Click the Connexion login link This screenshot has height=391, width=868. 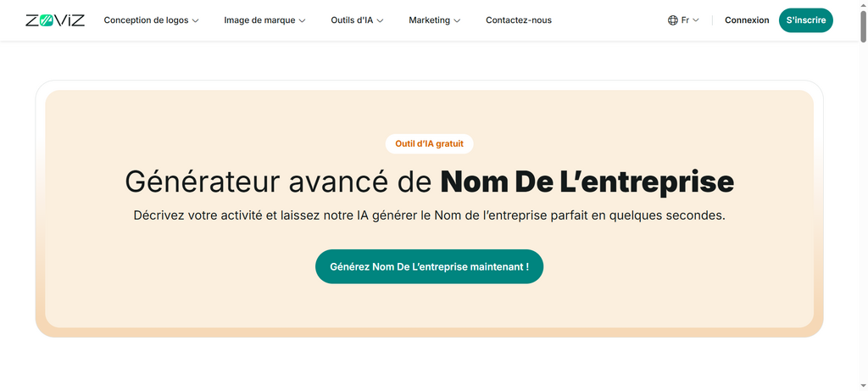tap(747, 20)
